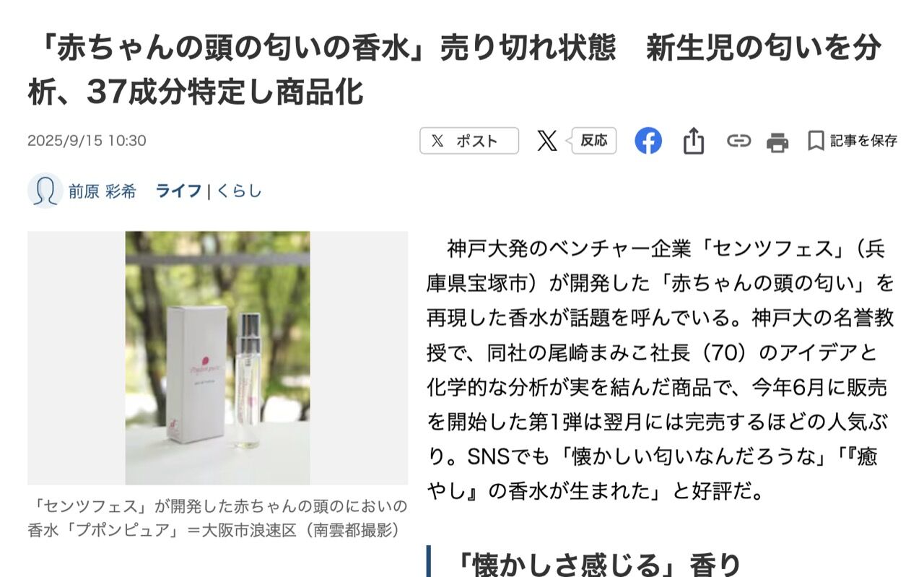Print the article with printer icon
Screen dimensions: 924x577
click(777, 142)
